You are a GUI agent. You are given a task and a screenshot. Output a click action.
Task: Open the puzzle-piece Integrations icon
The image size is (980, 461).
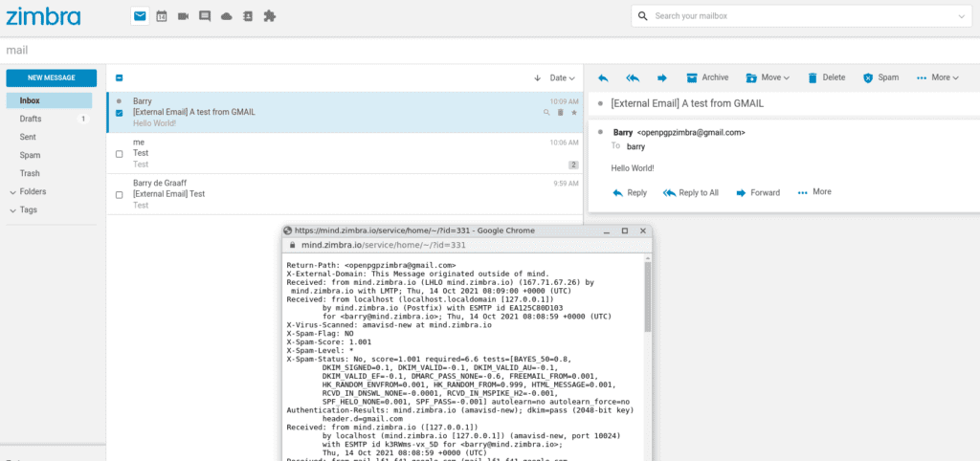coord(269,16)
